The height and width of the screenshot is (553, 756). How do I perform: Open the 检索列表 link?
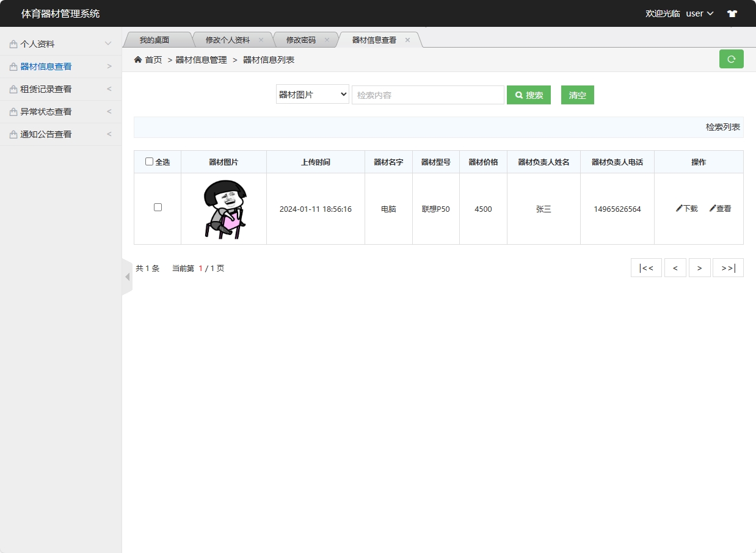click(722, 126)
